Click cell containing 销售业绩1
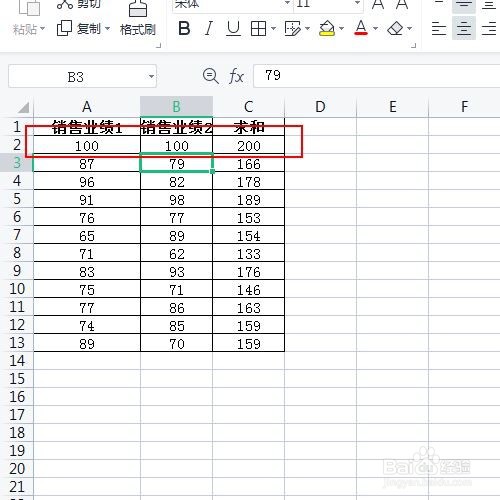Screen dimensions: 500x500 coord(87,127)
